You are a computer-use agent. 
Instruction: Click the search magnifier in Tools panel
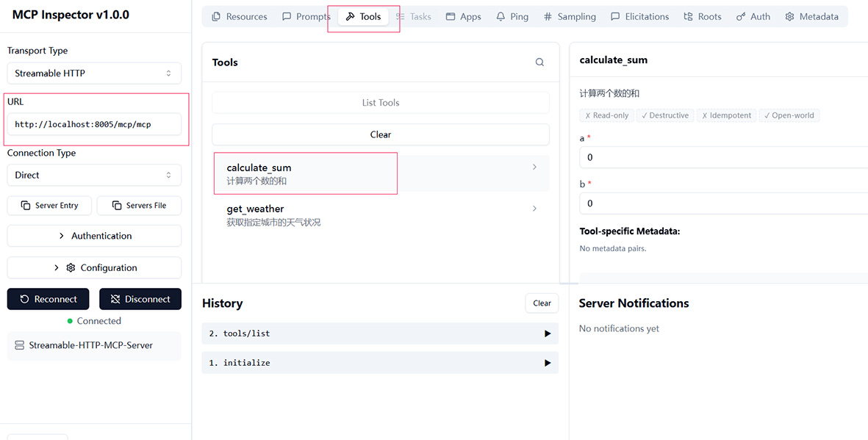pos(539,62)
